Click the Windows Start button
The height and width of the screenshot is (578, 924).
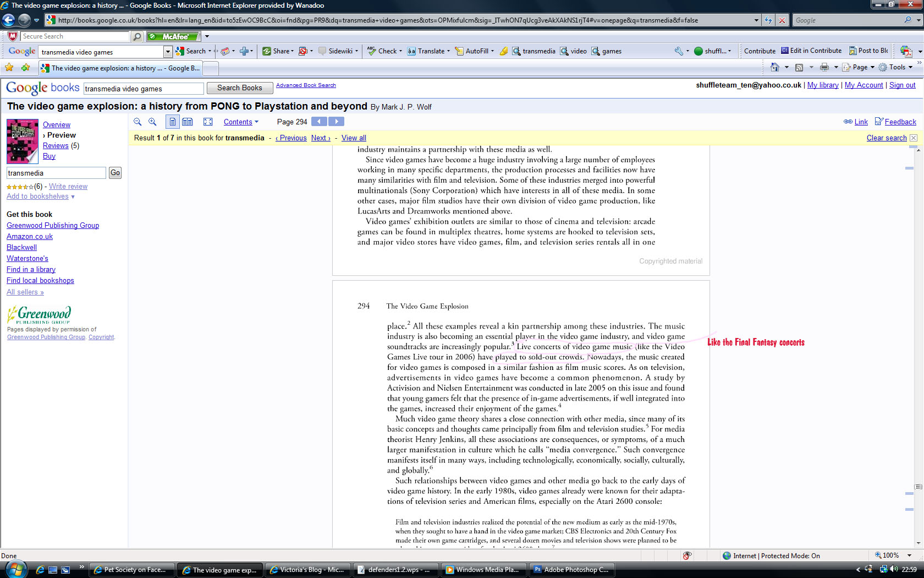15,570
